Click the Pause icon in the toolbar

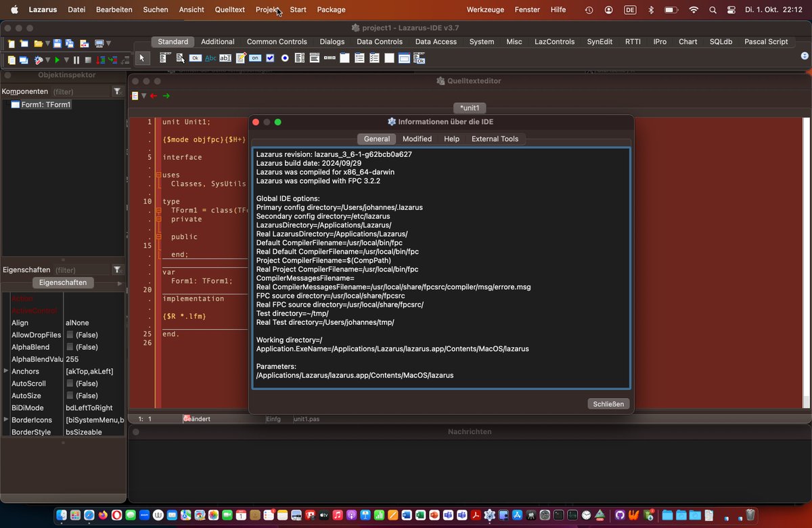click(x=76, y=59)
